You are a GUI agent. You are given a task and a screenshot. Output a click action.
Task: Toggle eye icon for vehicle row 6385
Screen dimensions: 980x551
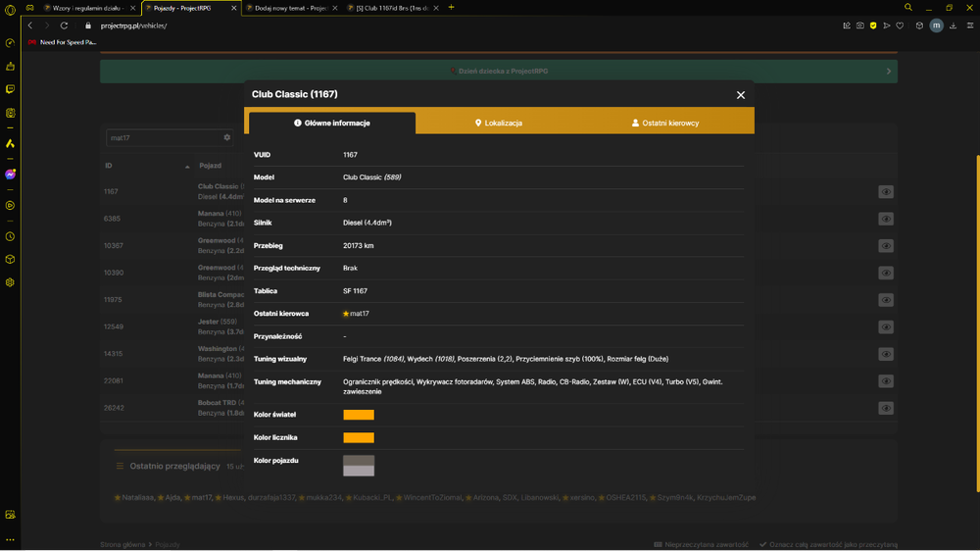coord(886,219)
